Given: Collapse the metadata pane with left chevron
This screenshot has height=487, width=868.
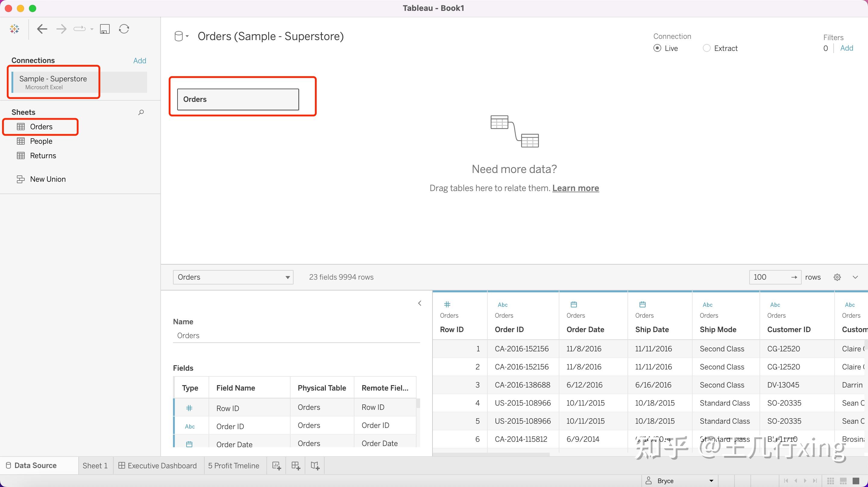Looking at the screenshot, I should [420, 303].
